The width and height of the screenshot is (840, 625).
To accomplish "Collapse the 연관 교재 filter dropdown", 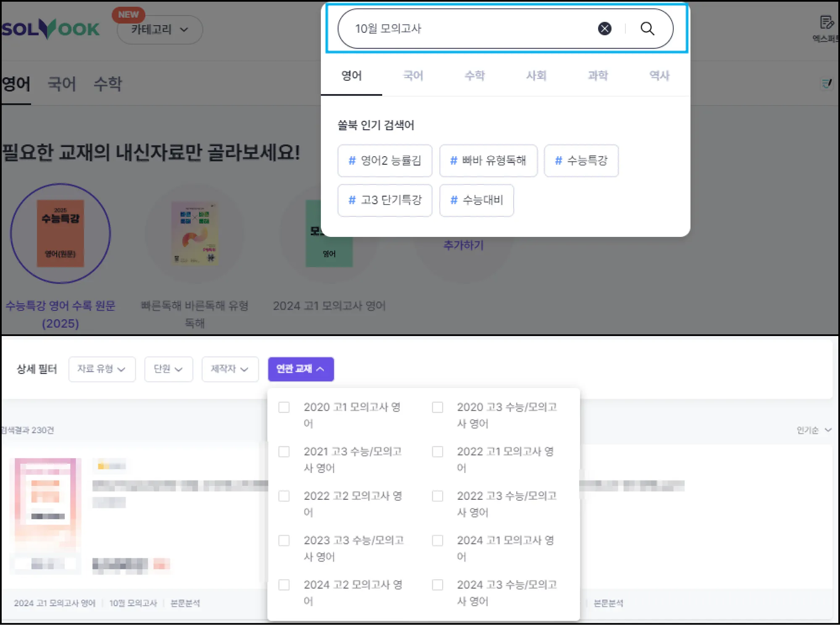I will pos(301,369).
